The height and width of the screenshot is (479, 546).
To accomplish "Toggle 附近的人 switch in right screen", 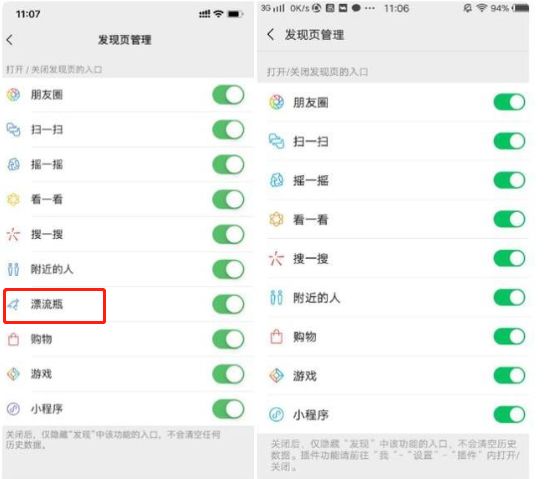I will tap(509, 298).
